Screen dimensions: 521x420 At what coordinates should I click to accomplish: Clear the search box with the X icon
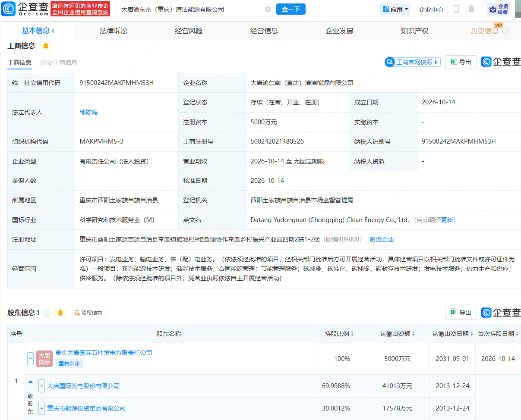(x=268, y=9)
